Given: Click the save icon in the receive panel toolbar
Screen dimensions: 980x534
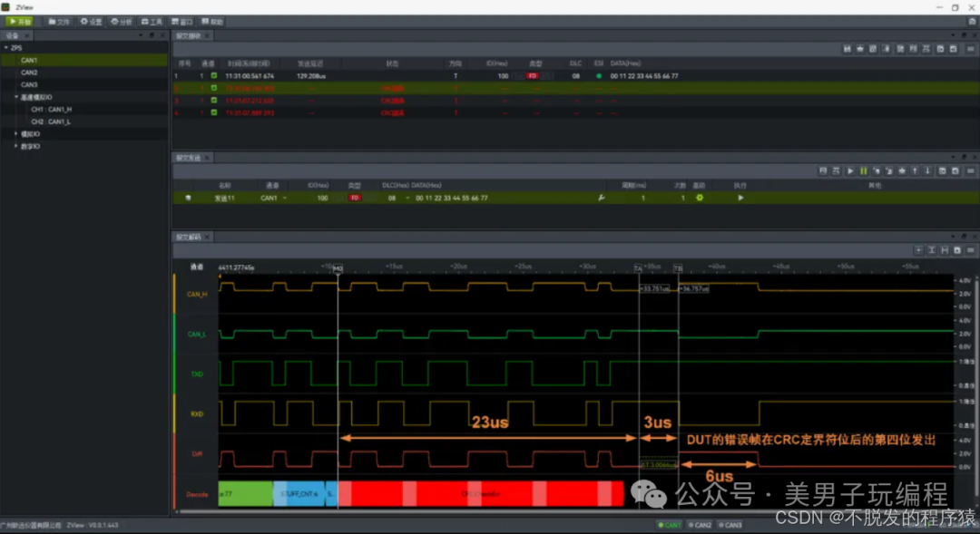Looking at the screenshot, I should [x=847, y=49].
